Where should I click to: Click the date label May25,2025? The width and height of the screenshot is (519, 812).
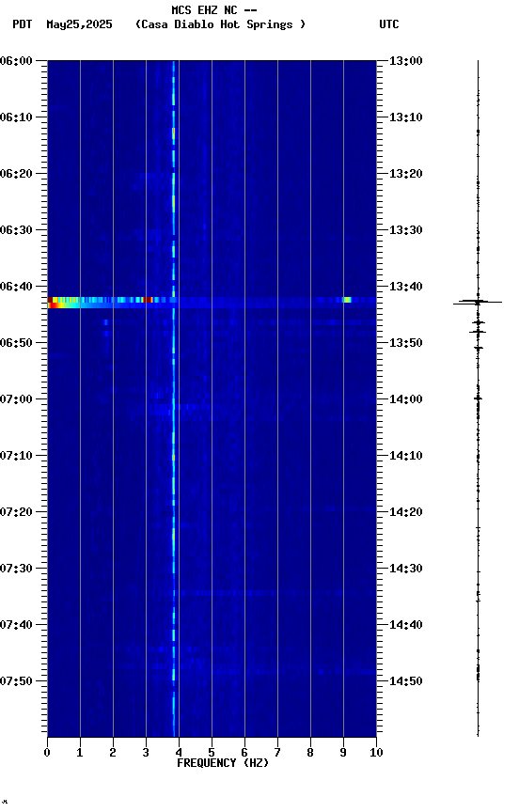click(79, 24)
